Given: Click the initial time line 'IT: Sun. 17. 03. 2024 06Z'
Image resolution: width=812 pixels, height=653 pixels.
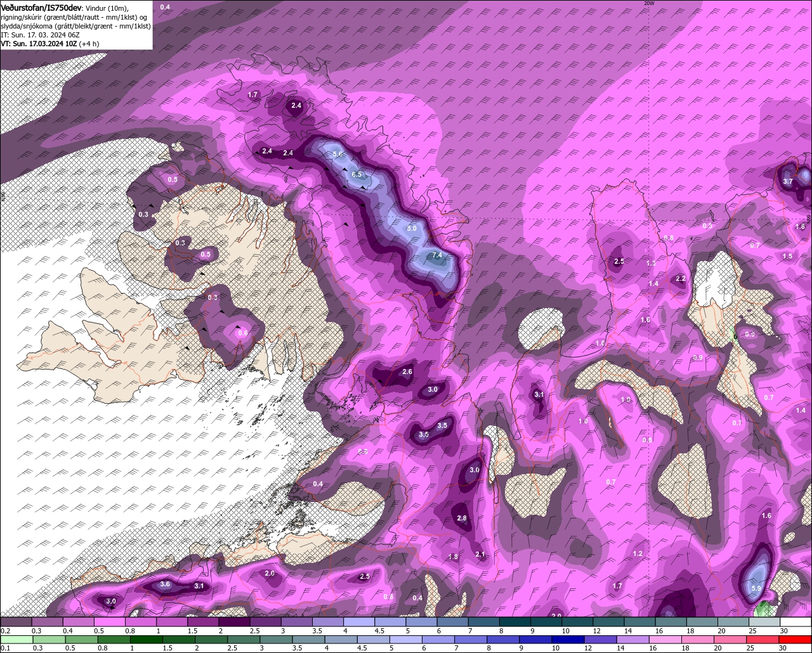Looking at the screenshot, I should tap(40, 35).
